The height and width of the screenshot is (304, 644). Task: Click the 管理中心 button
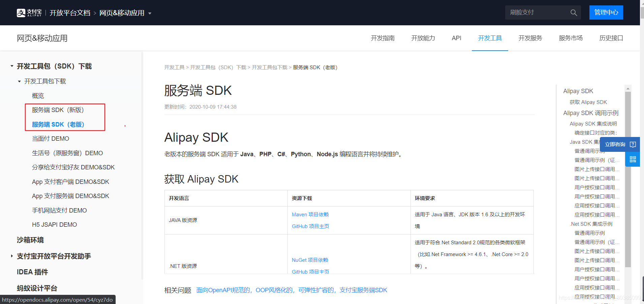606,12
